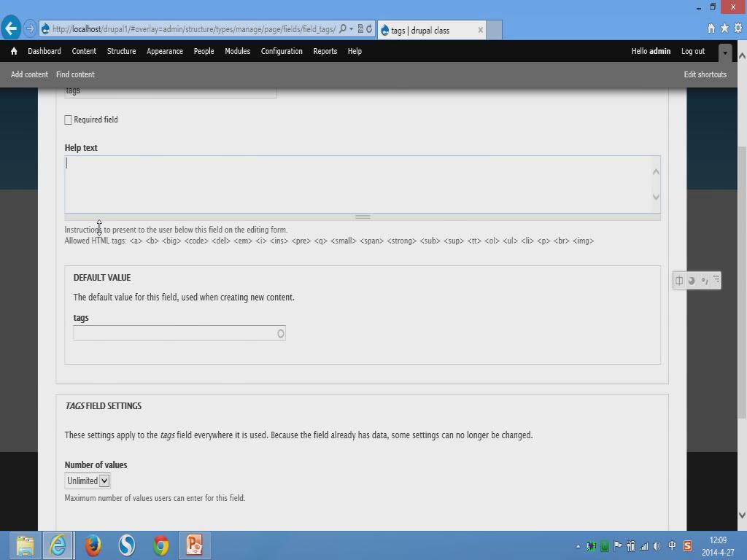Image resolution: width=747 pixels, height=560 pixels.
Task: Collapse the shortcuts drawer toggle arrow
Action: 724,52
